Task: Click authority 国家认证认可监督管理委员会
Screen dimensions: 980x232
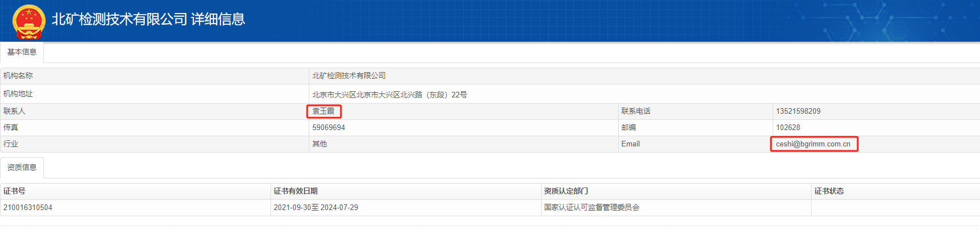Action: pos(592,207)
